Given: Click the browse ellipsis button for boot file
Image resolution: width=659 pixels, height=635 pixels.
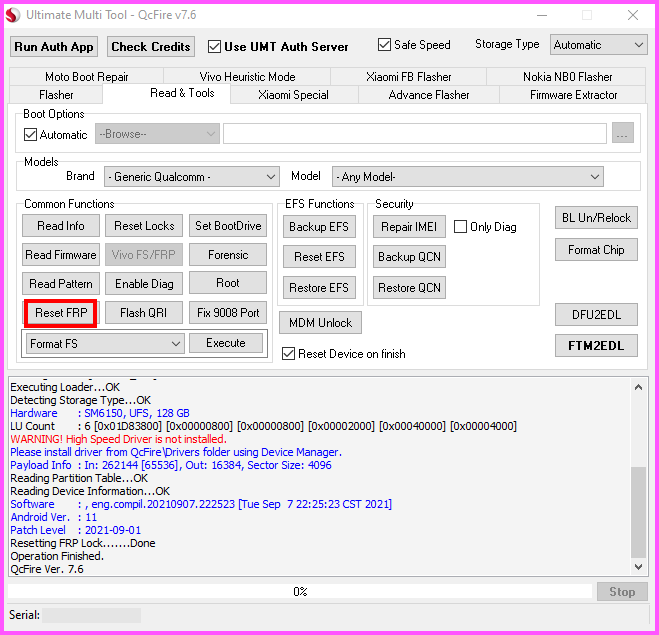Looking at the screenshot, I should point(622,134).
